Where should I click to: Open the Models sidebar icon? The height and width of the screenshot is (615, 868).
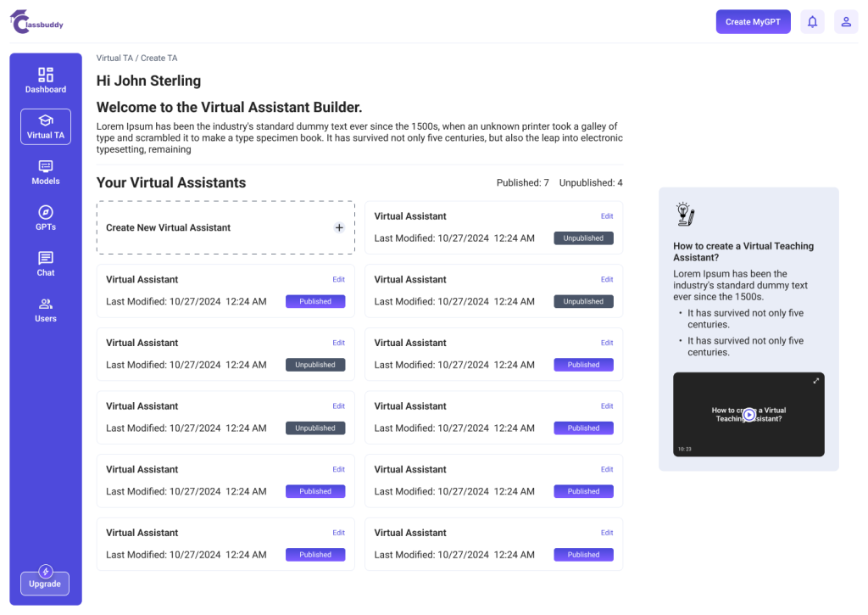(x=46, y=167)
